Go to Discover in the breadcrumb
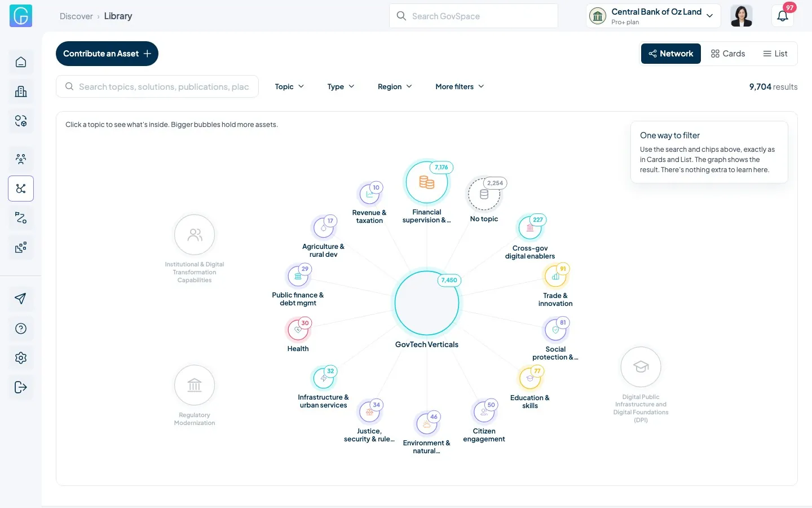 76,16
